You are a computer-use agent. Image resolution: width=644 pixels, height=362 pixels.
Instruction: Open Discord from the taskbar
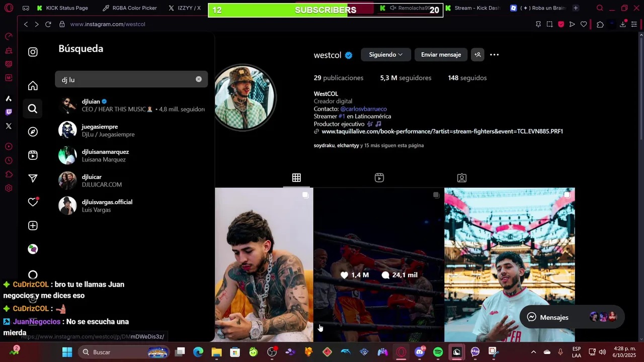420,352
